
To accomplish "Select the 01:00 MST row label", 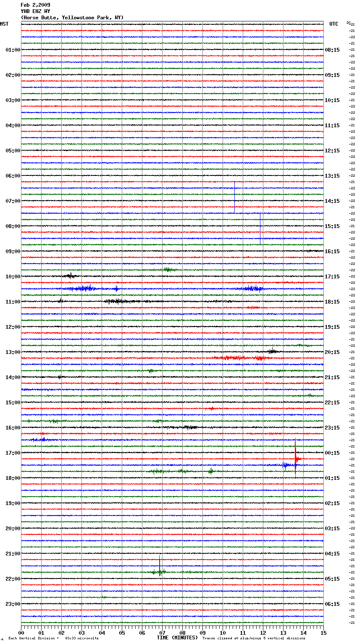I will click(x=13, y=50).
